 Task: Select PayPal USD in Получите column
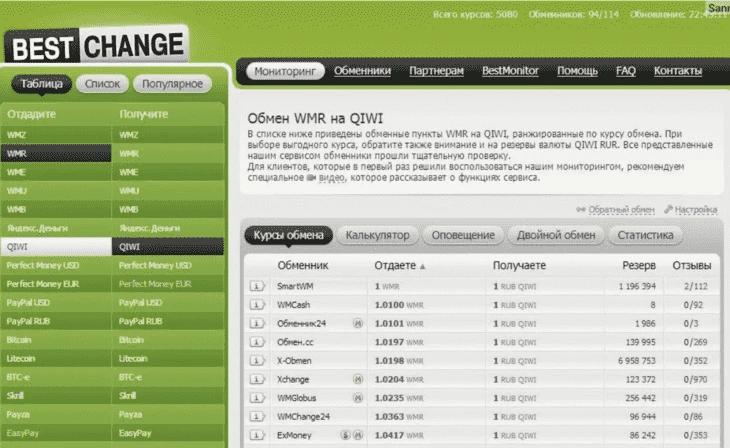[x=168, y=303]
